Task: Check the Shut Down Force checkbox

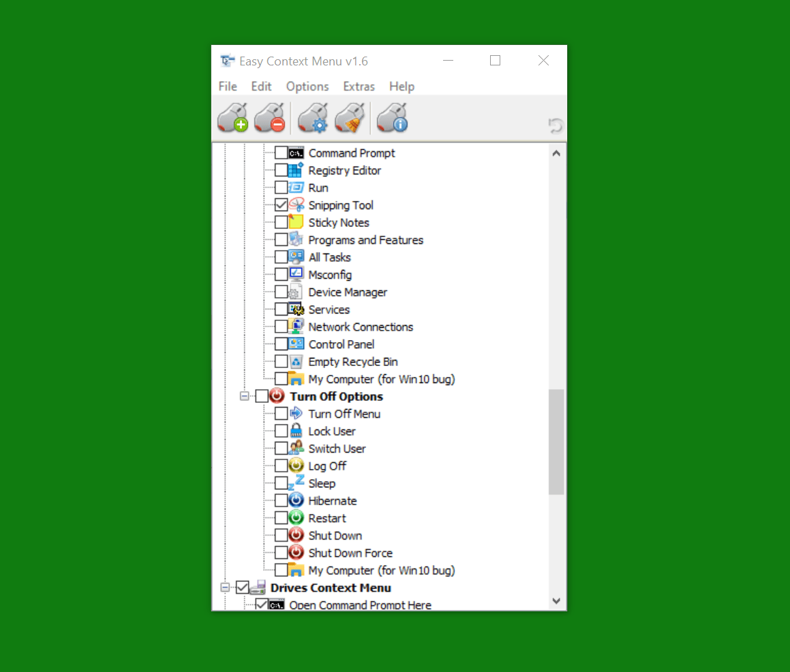Action: pyautogui.click(x=281, y=553)
